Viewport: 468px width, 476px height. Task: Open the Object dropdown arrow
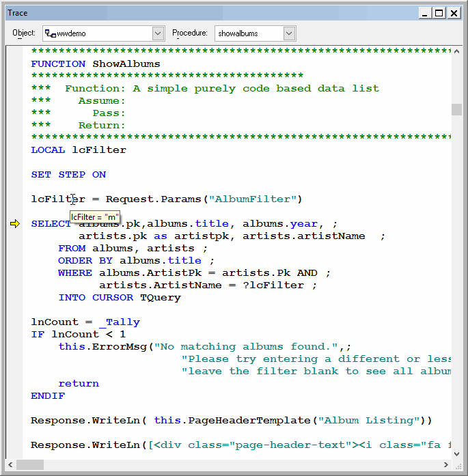tap(159, 33)
